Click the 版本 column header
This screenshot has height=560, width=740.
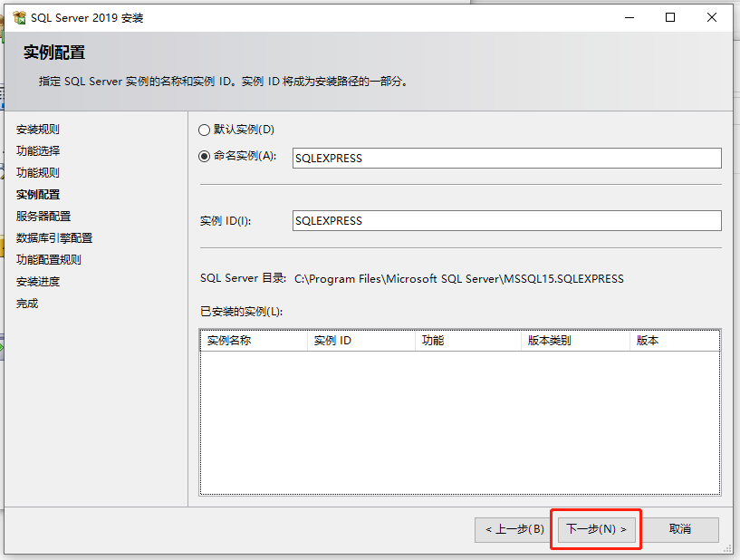(675, 341)
